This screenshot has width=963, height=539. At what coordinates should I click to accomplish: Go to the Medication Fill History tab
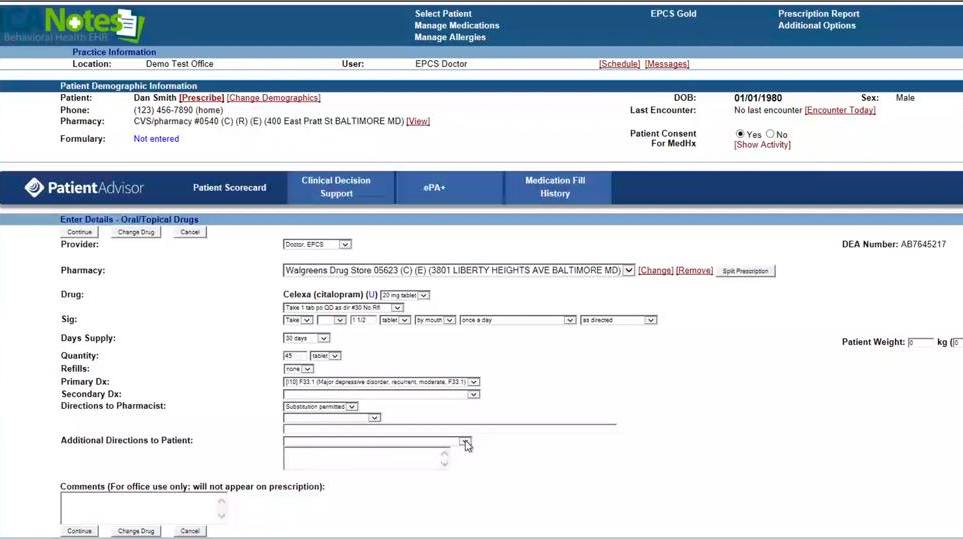555,187
